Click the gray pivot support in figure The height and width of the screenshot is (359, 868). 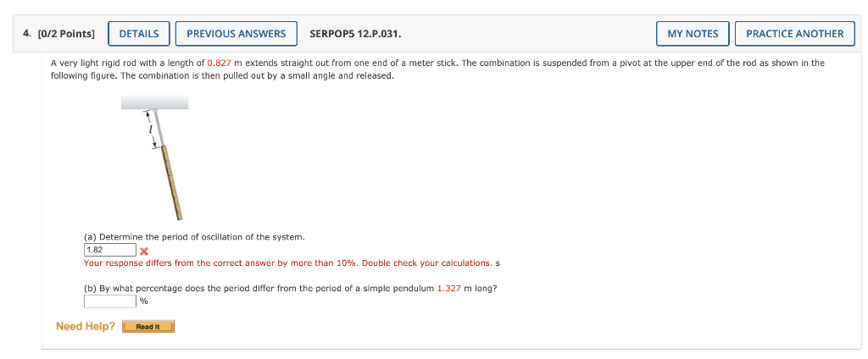point(155,102)
